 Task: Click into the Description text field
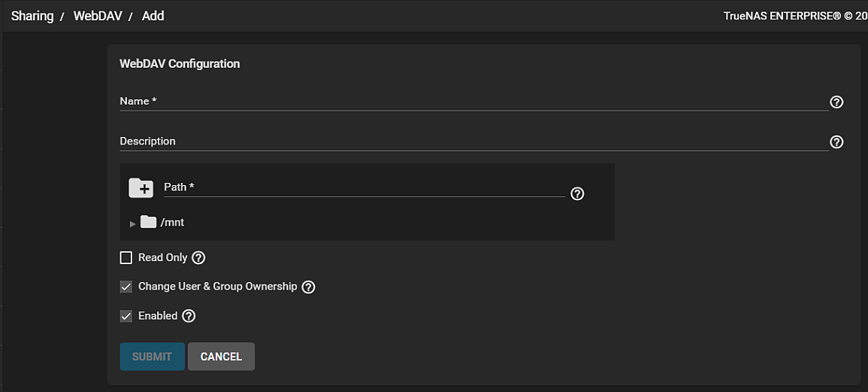[473, 141]
